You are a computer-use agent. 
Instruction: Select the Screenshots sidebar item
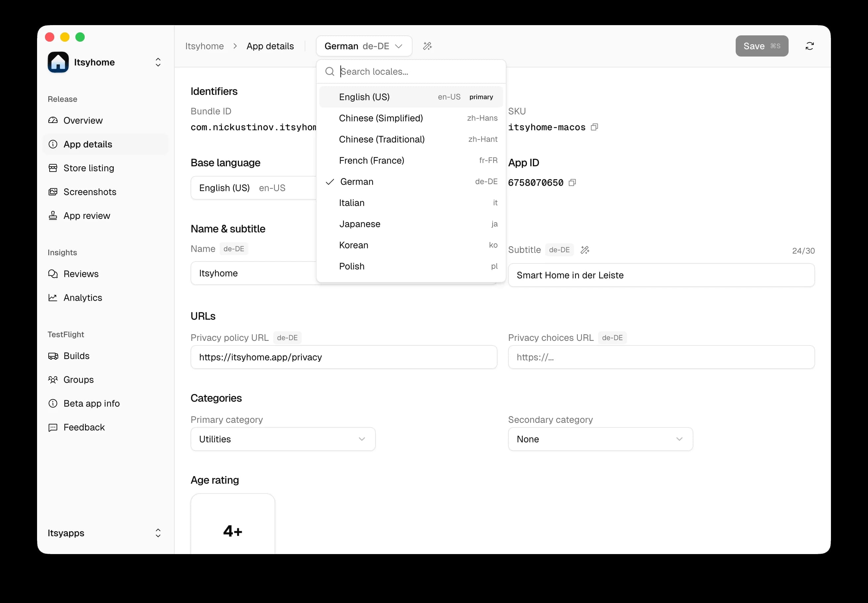(90, 192)
